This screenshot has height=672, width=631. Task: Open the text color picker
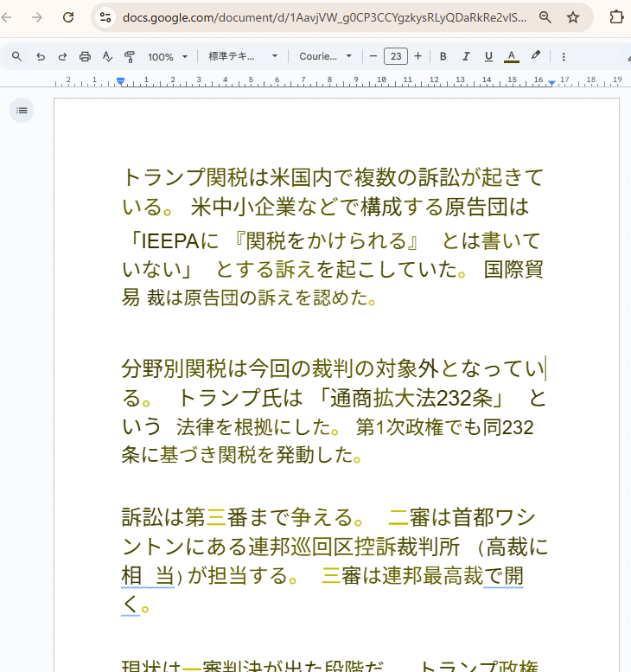511,56
